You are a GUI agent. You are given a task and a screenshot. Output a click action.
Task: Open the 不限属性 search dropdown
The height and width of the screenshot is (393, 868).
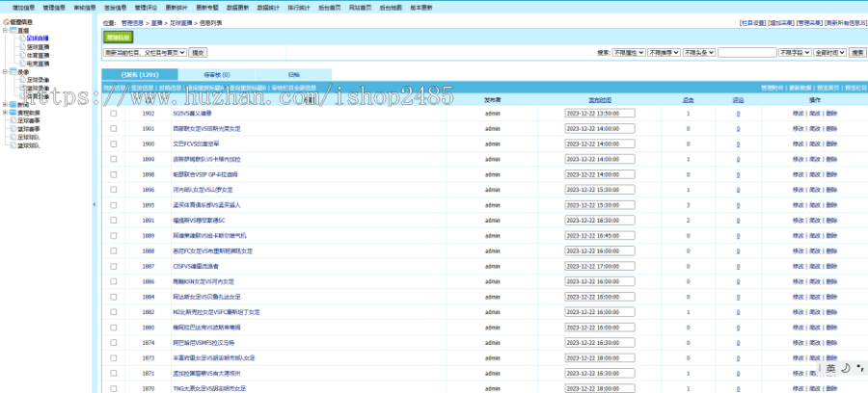pyautogui.click(x=628, y=53)
